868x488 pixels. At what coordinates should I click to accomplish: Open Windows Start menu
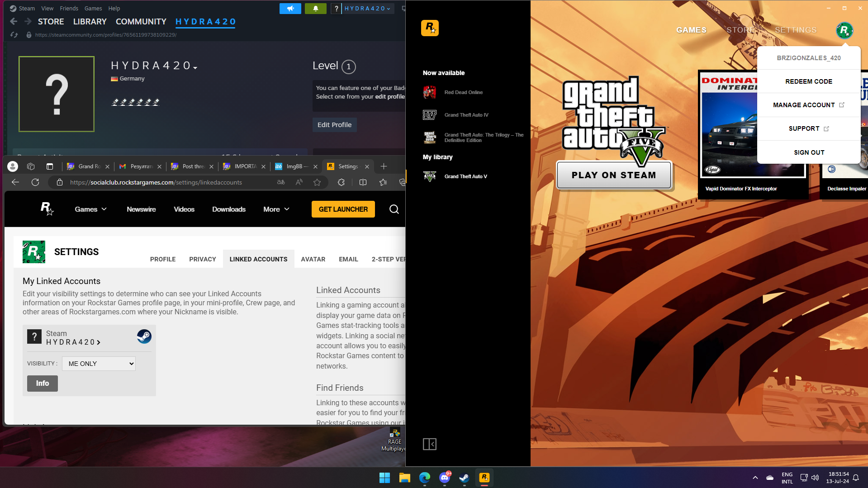click(x=384, y=478)
